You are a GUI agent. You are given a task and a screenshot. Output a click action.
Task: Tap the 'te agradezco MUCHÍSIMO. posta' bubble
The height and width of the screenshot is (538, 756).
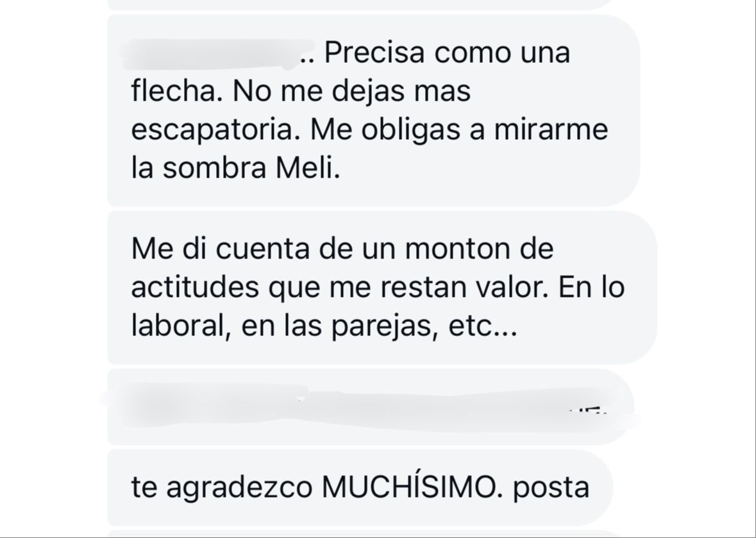pyautogui.click(x=360, y=487)
